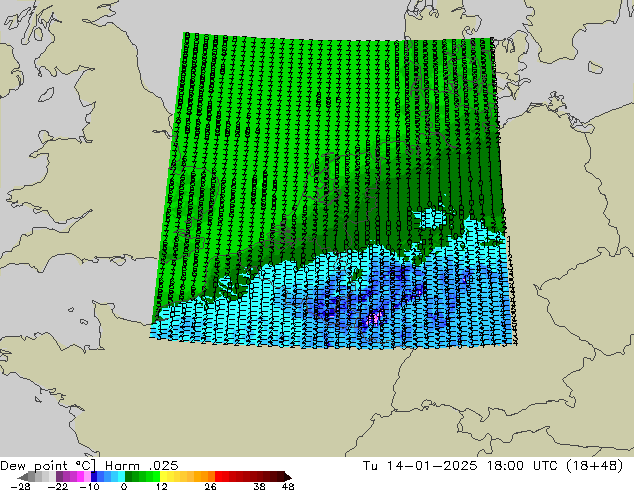Click the '-10' label on the colour scale

89,486
